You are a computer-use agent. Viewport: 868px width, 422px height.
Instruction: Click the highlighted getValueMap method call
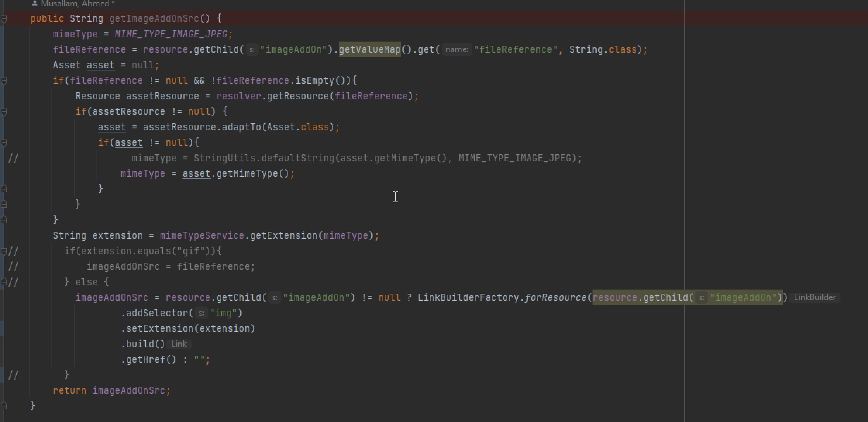[x=370, y=50]
